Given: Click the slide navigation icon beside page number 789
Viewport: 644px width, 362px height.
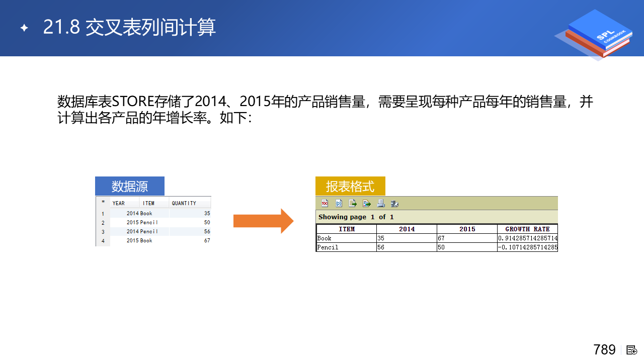Looking at the screenshot, I should 632,350.
